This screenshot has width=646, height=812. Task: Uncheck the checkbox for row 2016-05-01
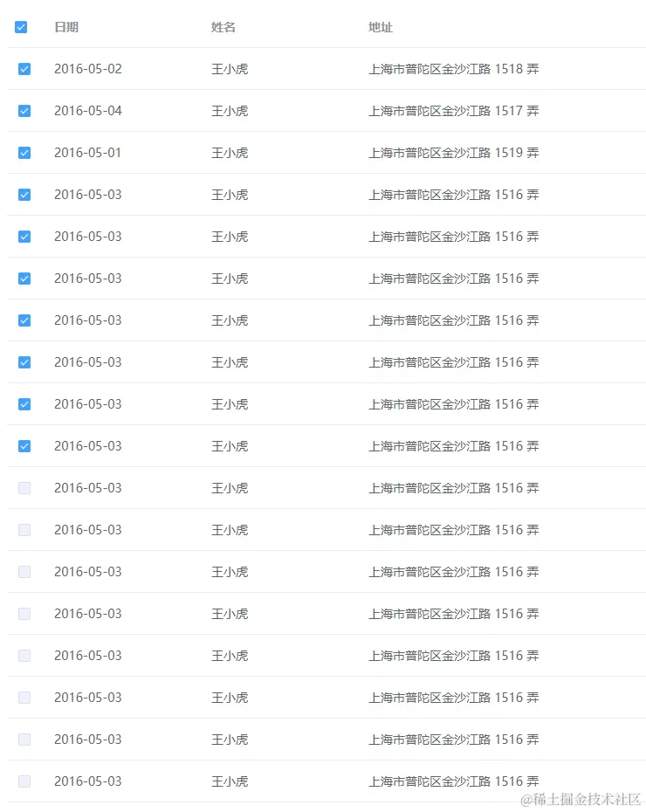pos(24,153)
